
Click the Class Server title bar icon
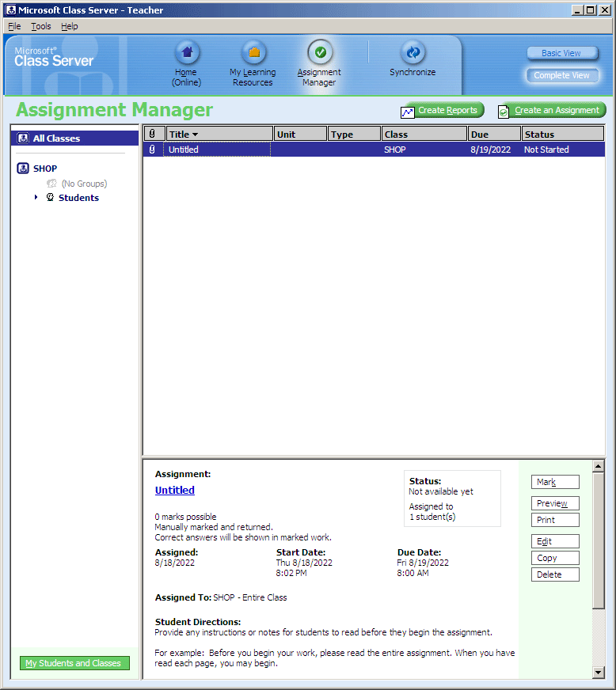pos(11,9)
